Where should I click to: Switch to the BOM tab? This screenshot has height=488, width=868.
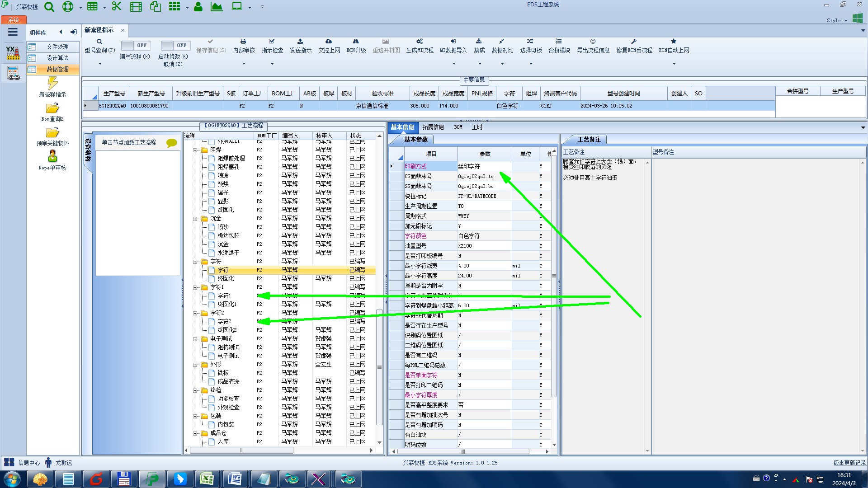point(458,127)
